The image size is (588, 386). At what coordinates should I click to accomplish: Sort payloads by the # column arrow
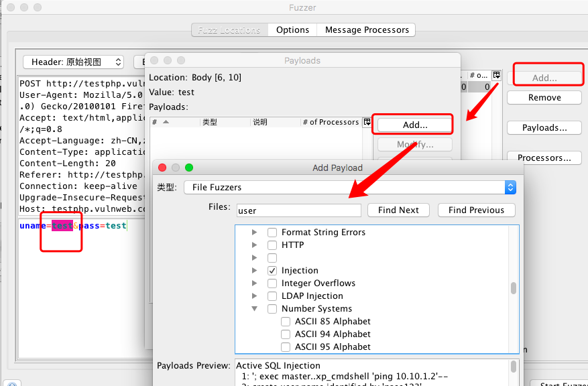(x=166, y=122)
